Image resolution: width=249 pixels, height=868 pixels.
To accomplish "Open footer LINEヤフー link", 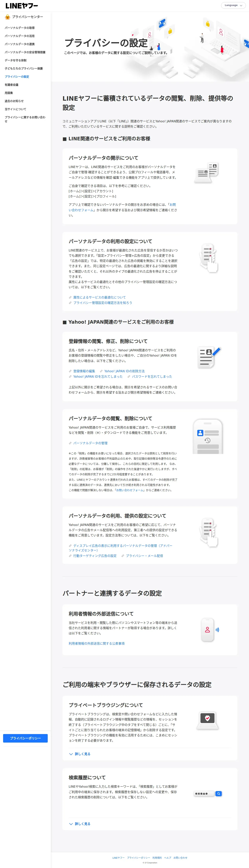I will pos(118,858).
